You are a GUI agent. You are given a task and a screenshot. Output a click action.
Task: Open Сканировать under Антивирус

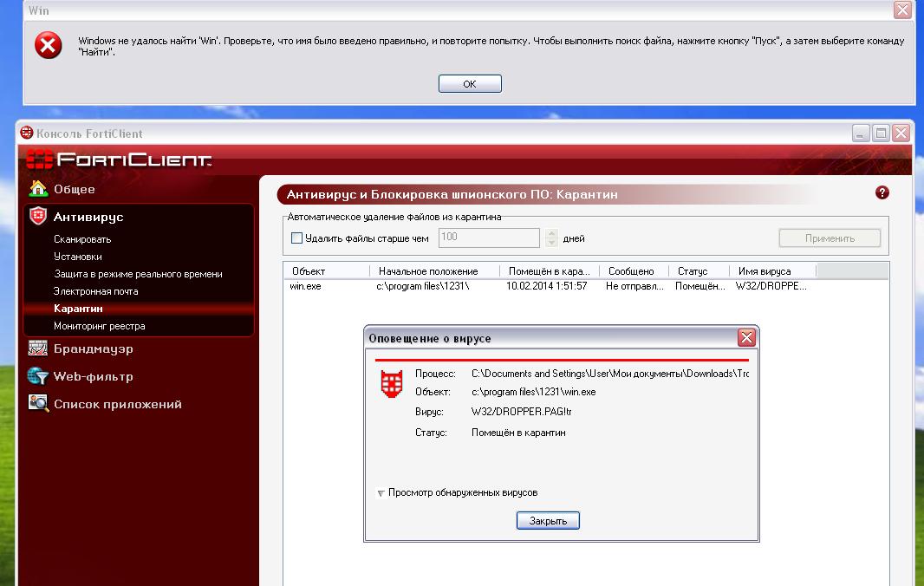(x=81, y=239)
